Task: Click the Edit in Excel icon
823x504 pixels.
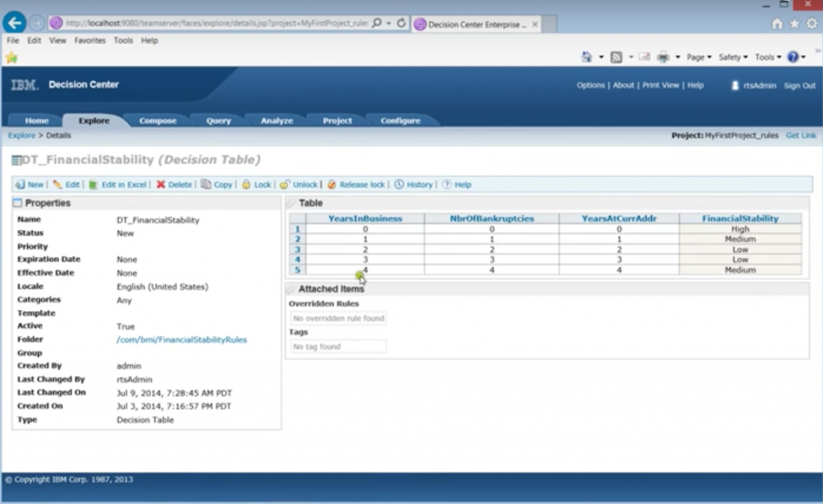Action: pyautogui.click(x=93, y=184)
